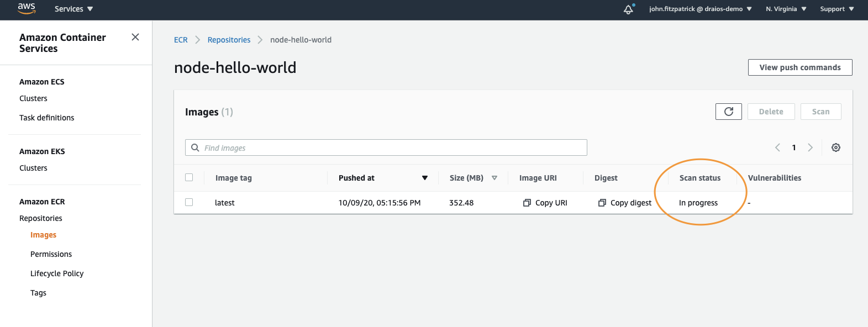
Task: Expand the Support menu
Action: (x=837, y=9)
